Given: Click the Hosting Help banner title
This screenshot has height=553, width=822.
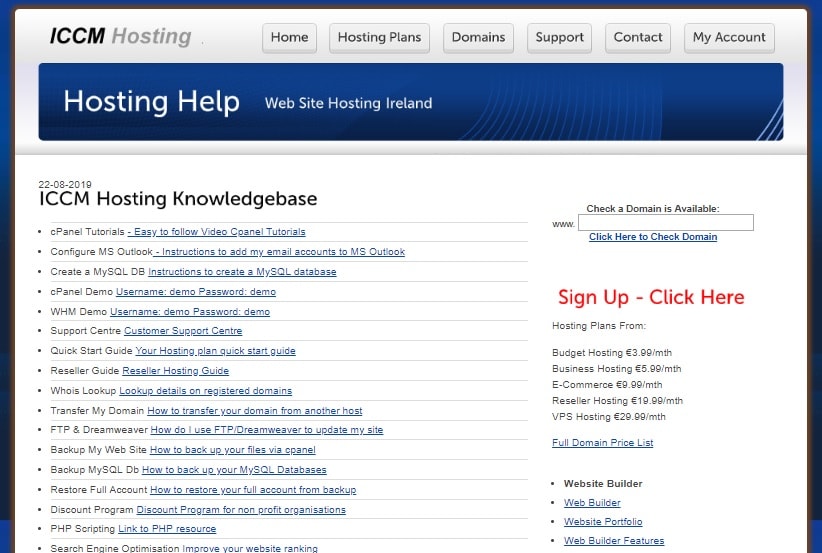Looking at the screenshot, I should click(x=152, y=102).
